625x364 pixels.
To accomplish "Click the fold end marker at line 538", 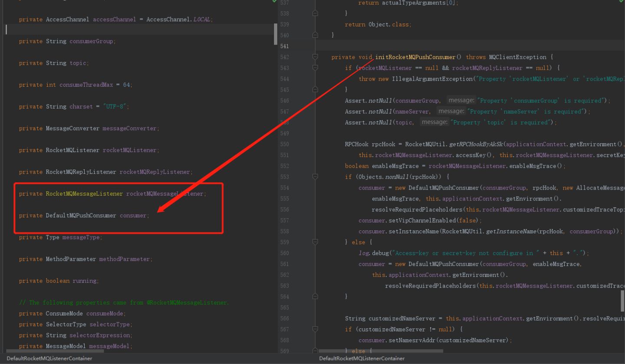I will click(x=316, y=13).
